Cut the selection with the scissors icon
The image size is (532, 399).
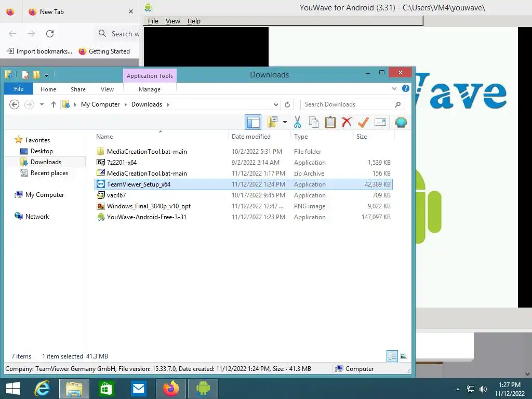(298, 122)
